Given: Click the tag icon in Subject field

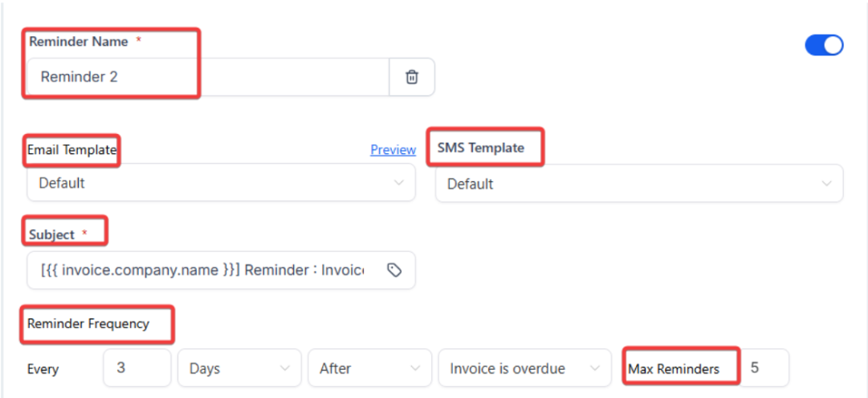Looking at the screenshot, I should (394, 270).
